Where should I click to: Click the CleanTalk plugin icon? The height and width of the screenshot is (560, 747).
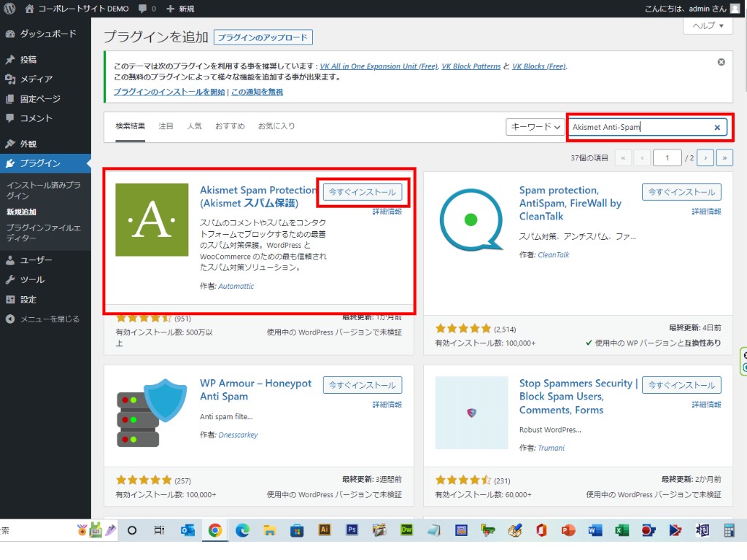(471, 219)
